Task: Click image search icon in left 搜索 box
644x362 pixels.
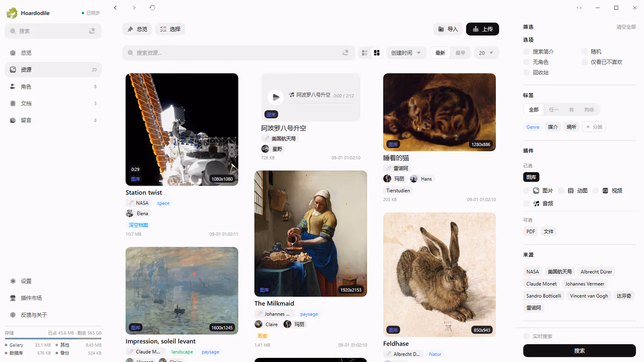Action: pyautogui.click(x=92, y=31)
